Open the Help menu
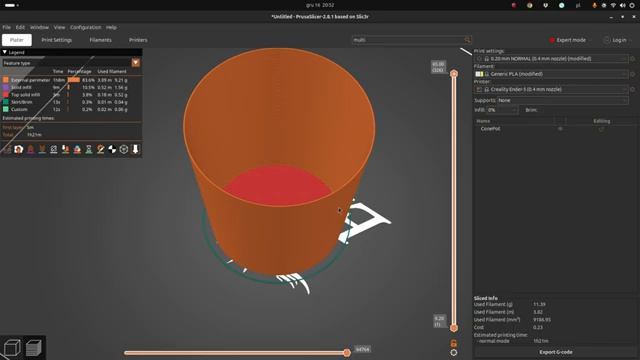Image resolution: width=640 pixels, height=360 pixels. [x=111, y=27]
